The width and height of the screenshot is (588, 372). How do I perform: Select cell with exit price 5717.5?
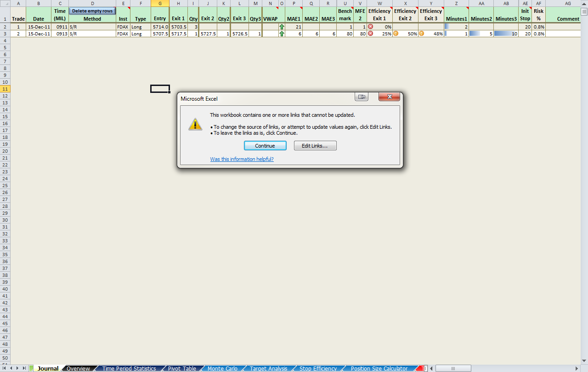click(178, 34)
